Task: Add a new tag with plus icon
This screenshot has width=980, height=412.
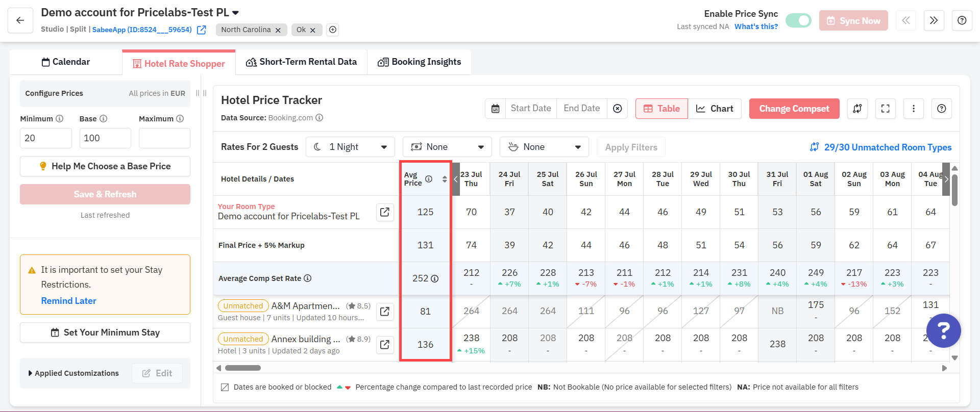Action: [333, 30]
